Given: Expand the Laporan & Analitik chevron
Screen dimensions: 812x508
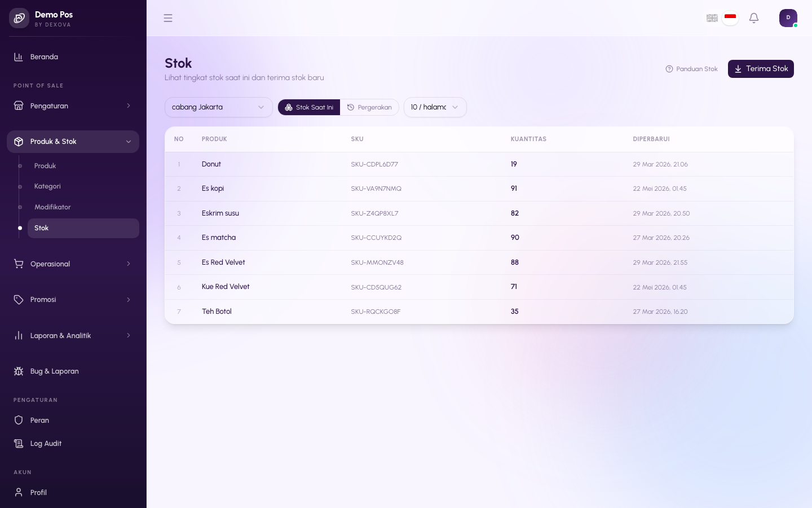Looking at the screenshot, I should [129, 335].
